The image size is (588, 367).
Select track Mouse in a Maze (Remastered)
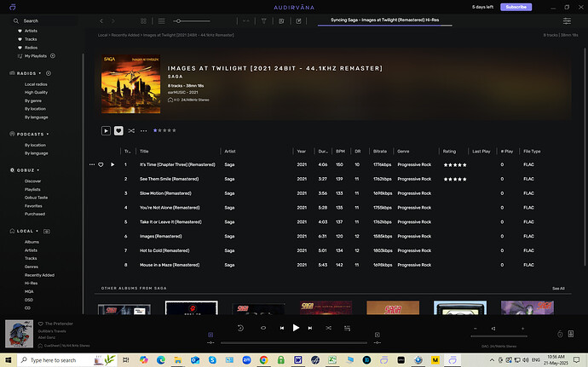pyautogui.click(x=170, y=265)
